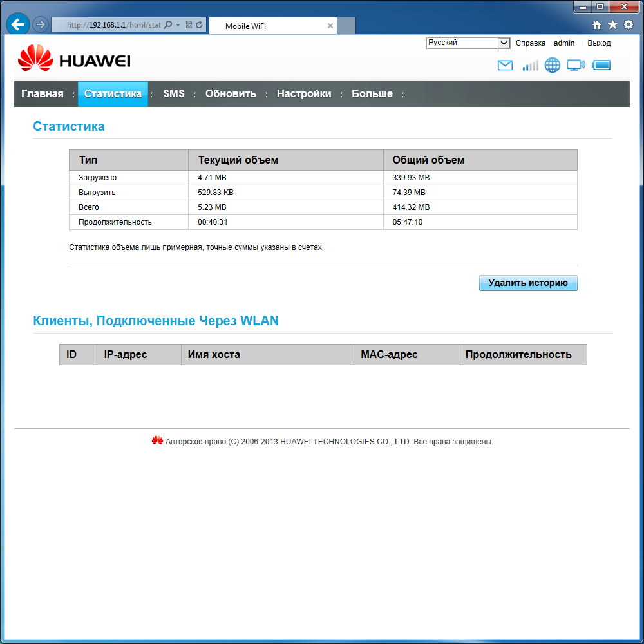Click the browser Home icon
Viewport: 644px width, 644px height.
pos(597,25)
